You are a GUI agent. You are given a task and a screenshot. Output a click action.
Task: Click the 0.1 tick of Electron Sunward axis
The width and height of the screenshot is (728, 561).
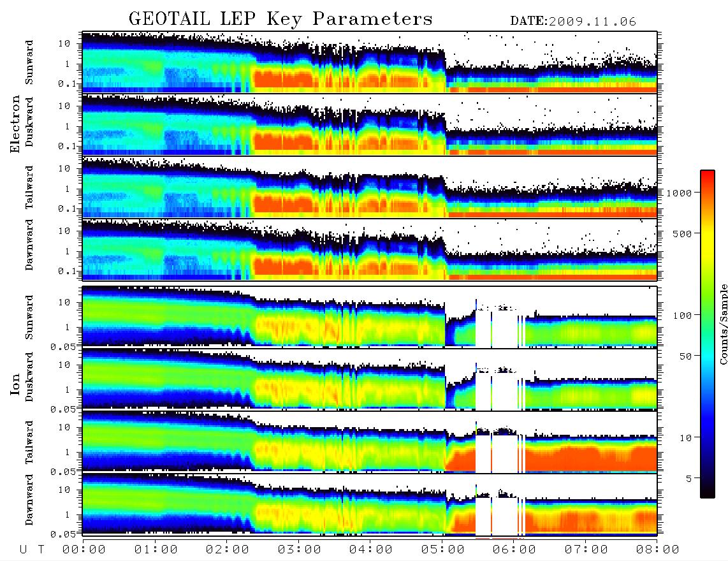[x=68, y=84]
